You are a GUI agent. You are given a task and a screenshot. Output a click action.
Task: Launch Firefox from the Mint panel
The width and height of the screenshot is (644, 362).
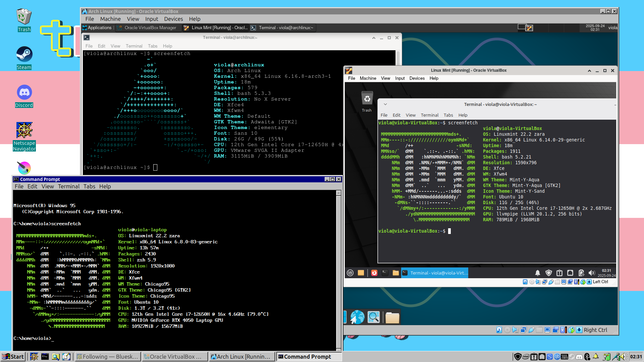pos(374,273)
